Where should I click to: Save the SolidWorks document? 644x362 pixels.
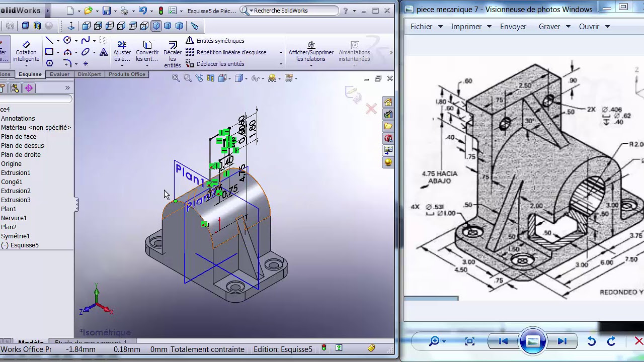point(106,11)
